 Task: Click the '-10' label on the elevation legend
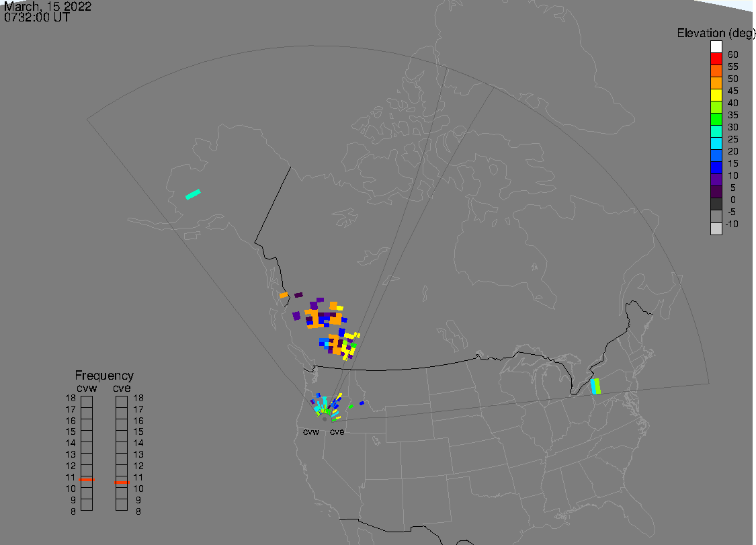(x=732, y=224)
